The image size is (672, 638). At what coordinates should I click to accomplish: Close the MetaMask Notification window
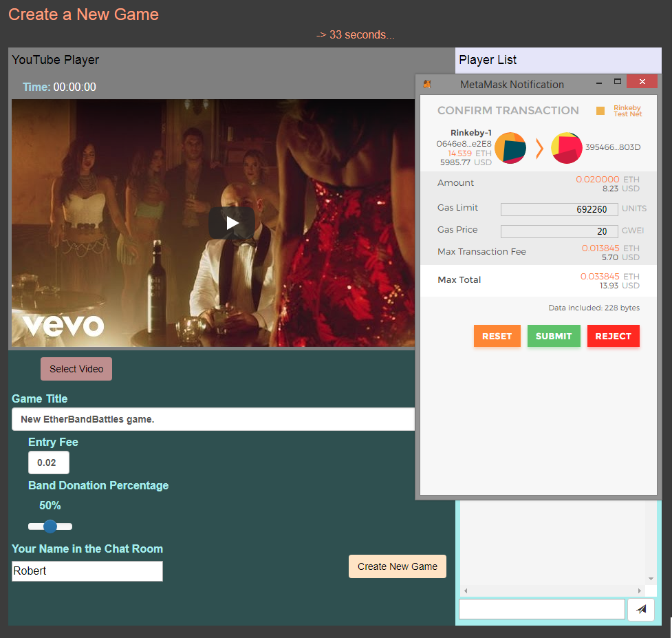[642, 81]
